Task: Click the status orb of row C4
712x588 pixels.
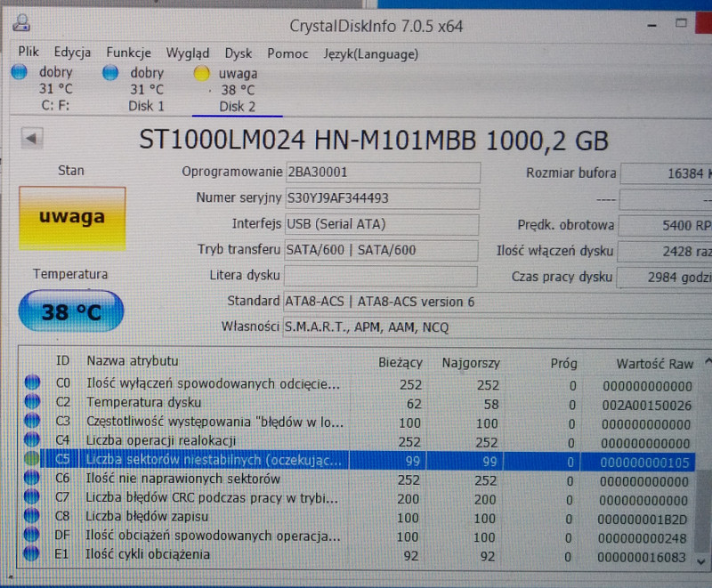Action: pyautogui.click(x=32, y=439)
